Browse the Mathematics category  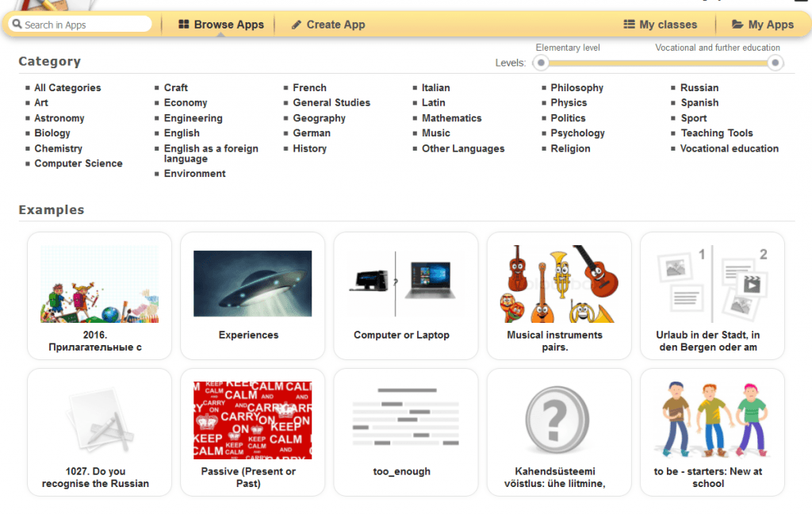[451, 118]
